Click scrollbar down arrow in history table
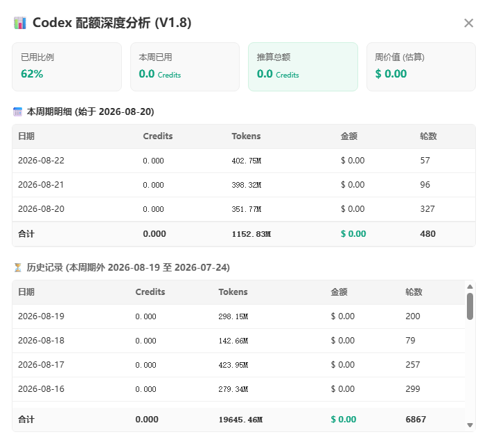 click(470, 425)
